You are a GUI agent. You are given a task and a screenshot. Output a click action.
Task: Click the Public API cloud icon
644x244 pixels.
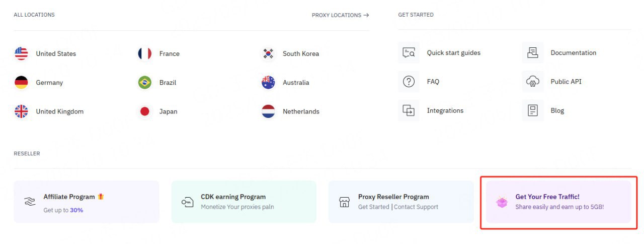pyautogui.click(x=532, y=82)
